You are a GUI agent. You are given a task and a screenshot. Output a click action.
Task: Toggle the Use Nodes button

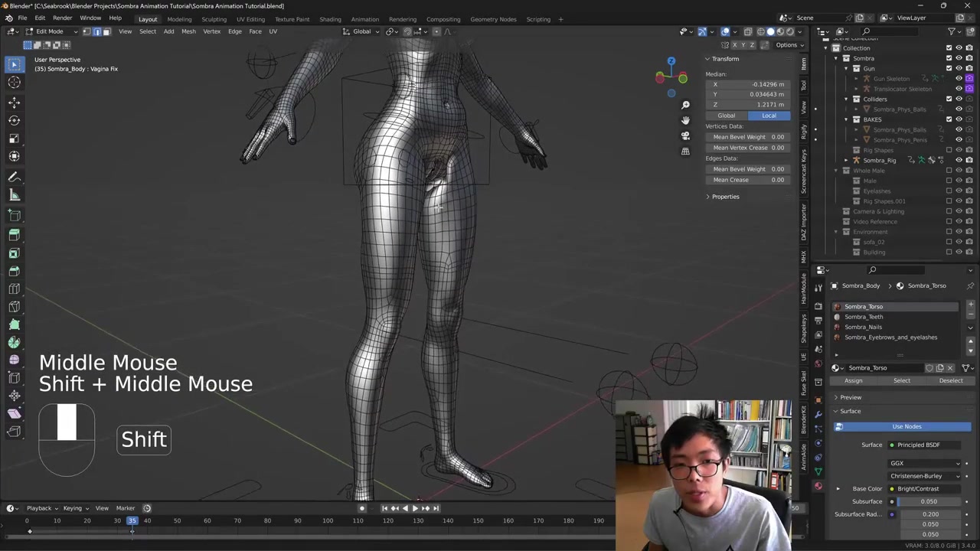coord(906,426)
